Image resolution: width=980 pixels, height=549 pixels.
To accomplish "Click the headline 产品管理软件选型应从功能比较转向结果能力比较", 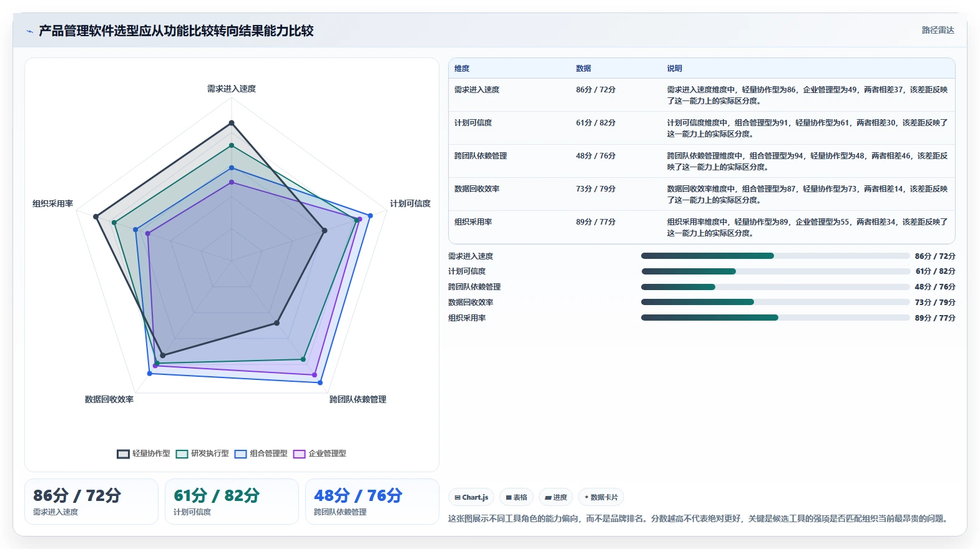I will (176, 31).
